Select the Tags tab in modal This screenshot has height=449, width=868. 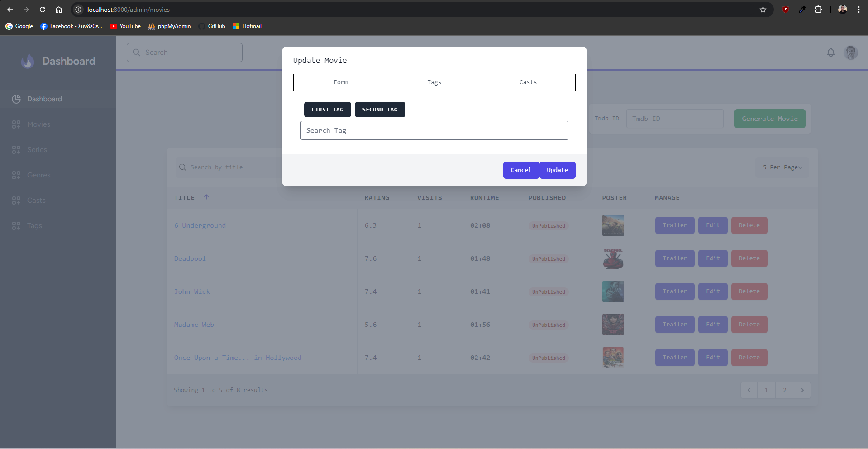[434, 82]
